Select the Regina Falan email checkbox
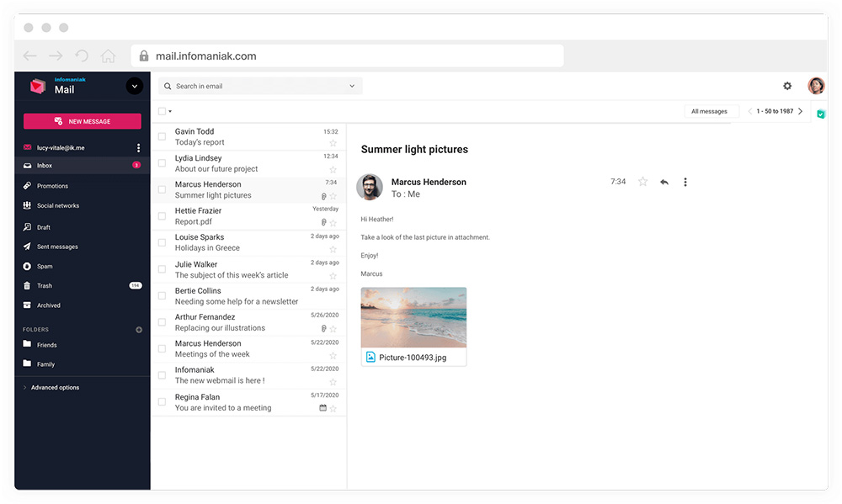 pyautogui.click(x=162, y=401)
